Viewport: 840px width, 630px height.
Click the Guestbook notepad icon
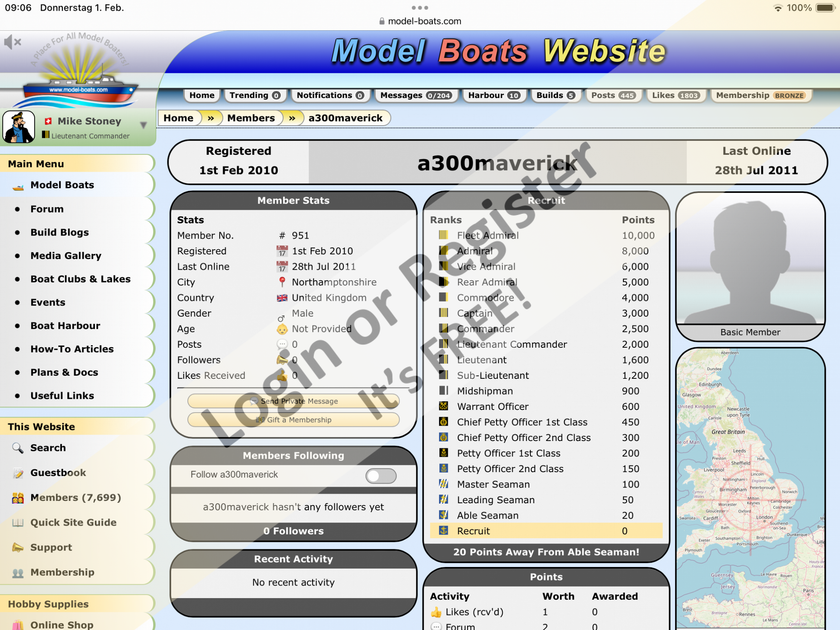pos(18,473)
